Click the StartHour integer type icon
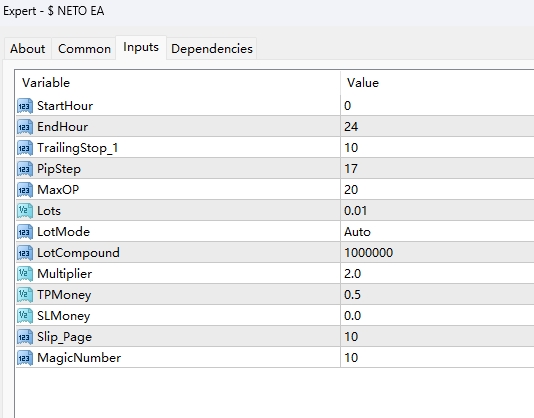Image resolution: width=534 pixels, height=418 pixels. (25, 106)
